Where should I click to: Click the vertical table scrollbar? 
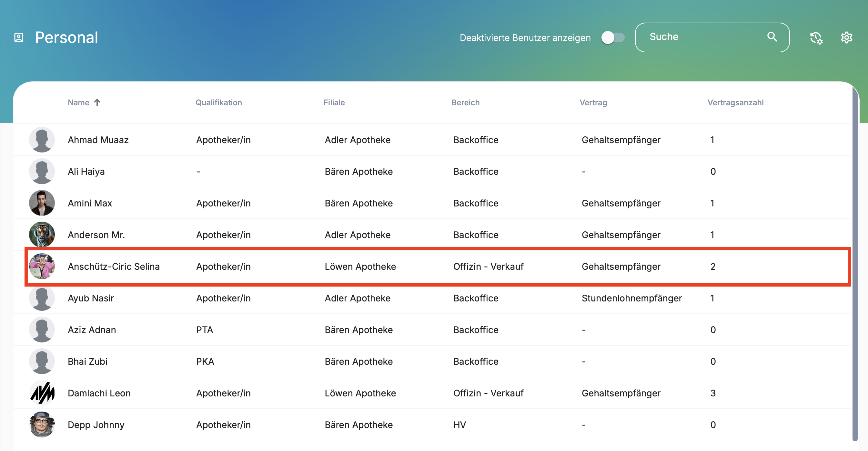coord(854,263)
